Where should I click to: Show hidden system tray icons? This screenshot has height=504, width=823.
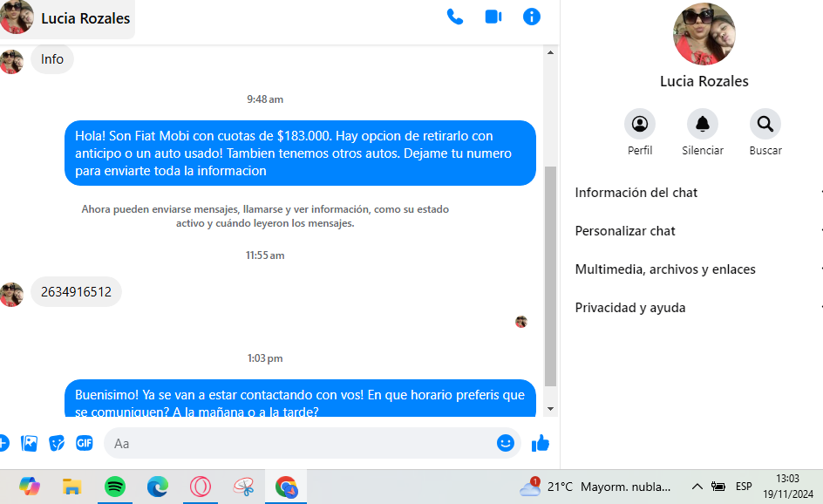pyautogui.click(x=697, y=487)
